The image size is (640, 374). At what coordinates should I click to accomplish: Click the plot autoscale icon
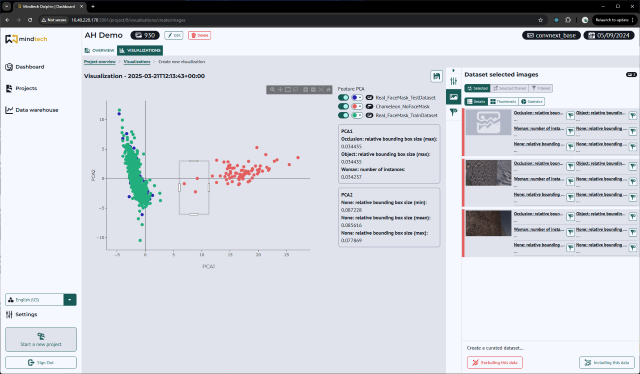(x=321, y=89)
